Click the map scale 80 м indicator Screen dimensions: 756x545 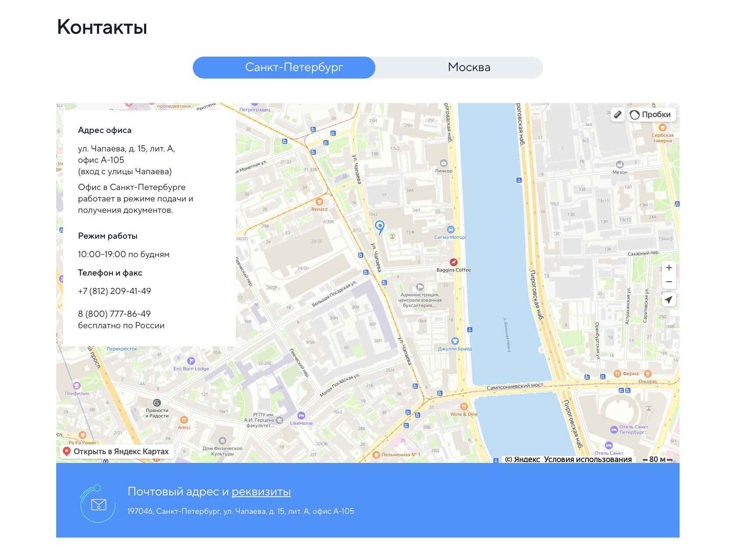point(658,459)
